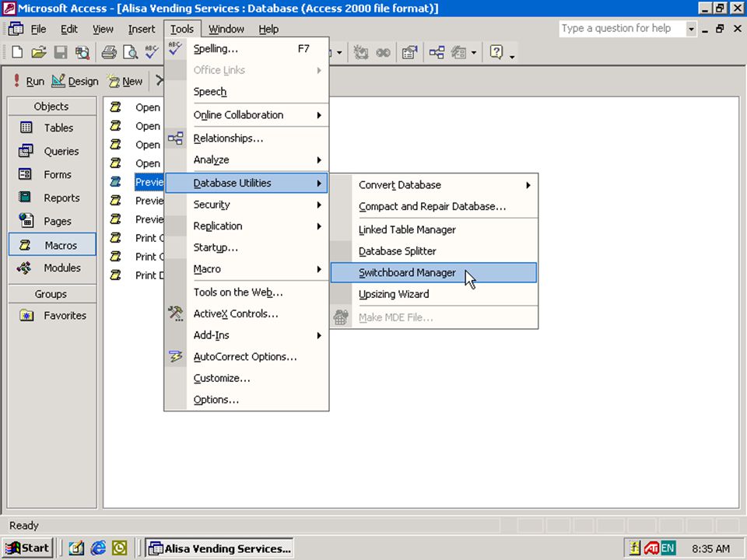
Task: Expand the Convert Database submenu
Action: [434, 185]
